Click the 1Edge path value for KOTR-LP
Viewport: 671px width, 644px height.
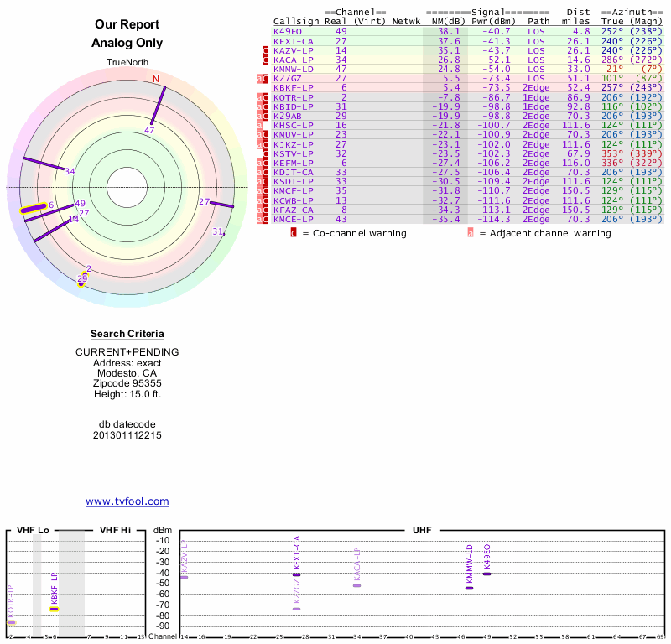pyautogui.click(x=536, y=97)
